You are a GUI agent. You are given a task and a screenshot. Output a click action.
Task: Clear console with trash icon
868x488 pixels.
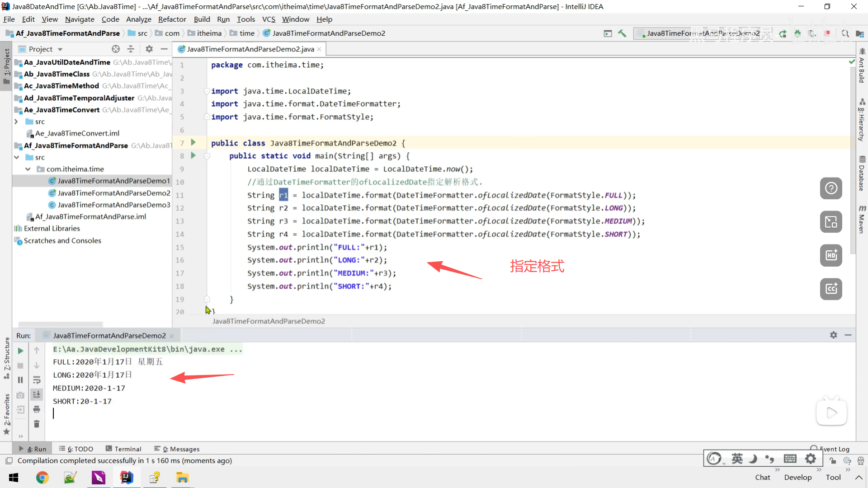pos(37,424)
